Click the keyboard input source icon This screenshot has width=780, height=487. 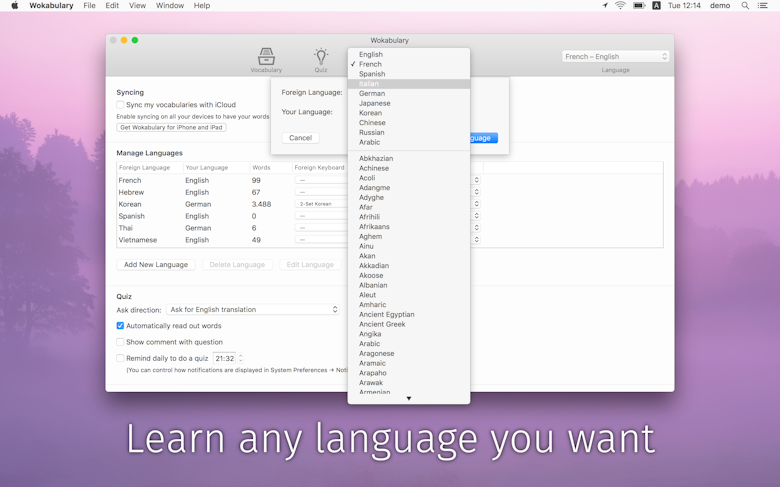point(657,5)
